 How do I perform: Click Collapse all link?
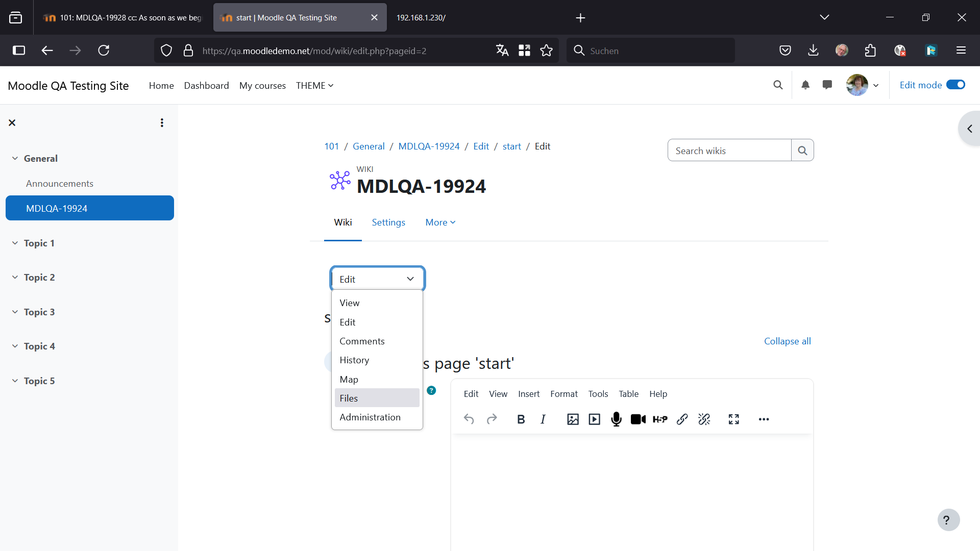coord(788,341)
